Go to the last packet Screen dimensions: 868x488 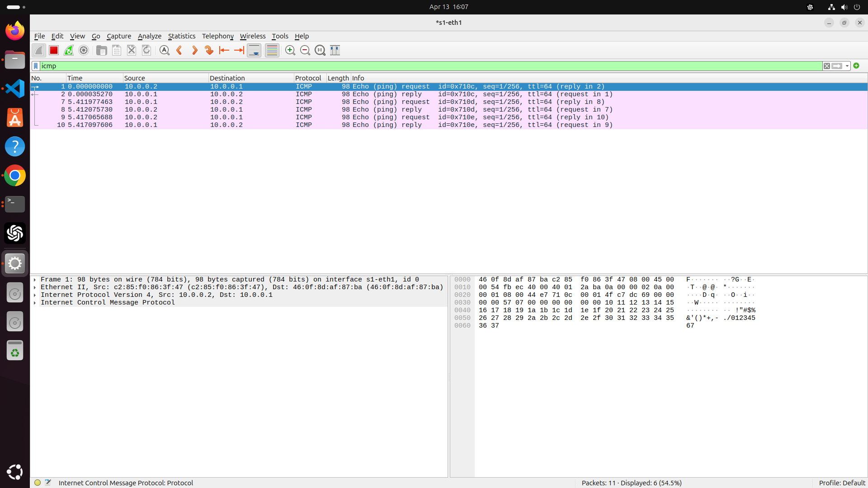[238, 50]
